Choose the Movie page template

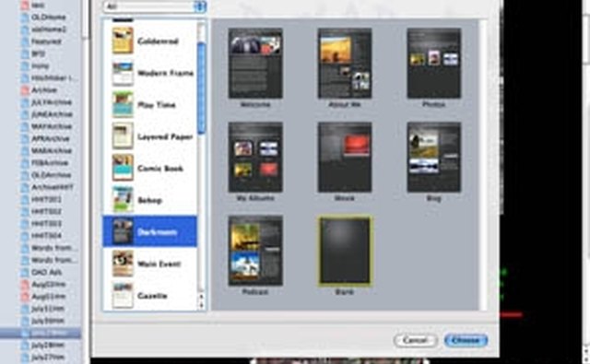click(x=345, y=158)
